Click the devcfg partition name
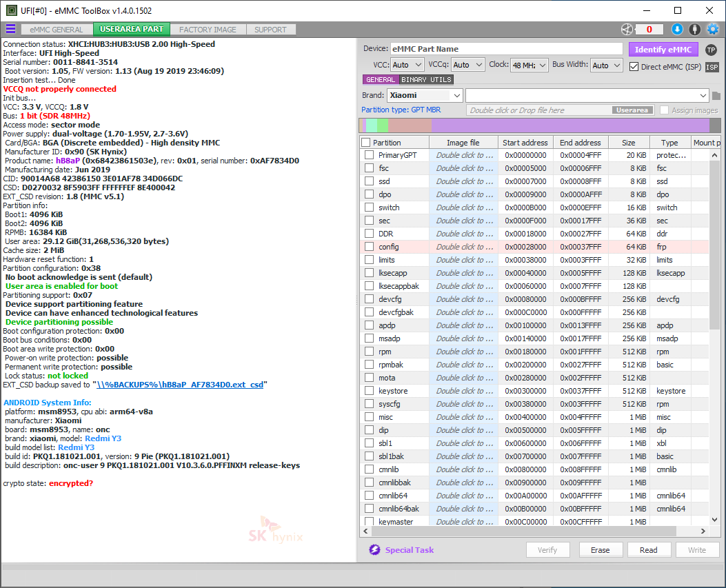Image resolution: width=726 pixels, height=588 pixels. [390, 299]
